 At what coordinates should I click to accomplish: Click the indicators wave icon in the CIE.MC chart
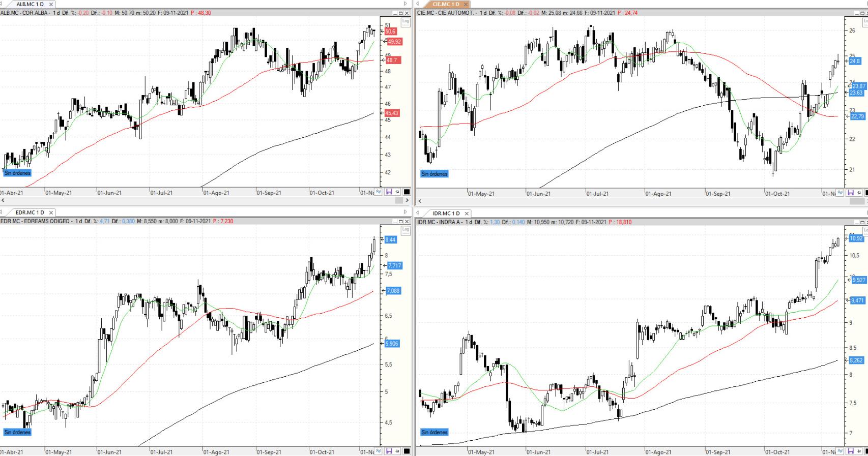(840, 193)
